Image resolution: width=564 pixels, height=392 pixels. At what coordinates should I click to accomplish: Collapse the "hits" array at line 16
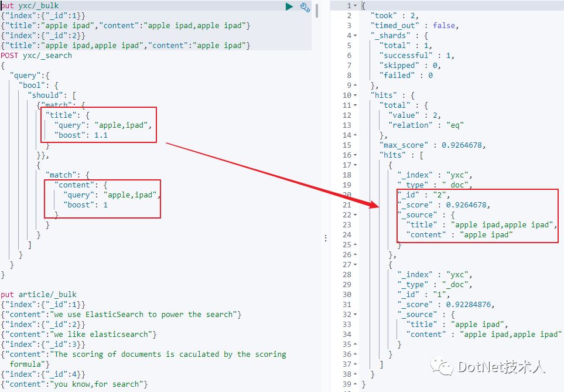pyautogui.click(x=356, y=155)
